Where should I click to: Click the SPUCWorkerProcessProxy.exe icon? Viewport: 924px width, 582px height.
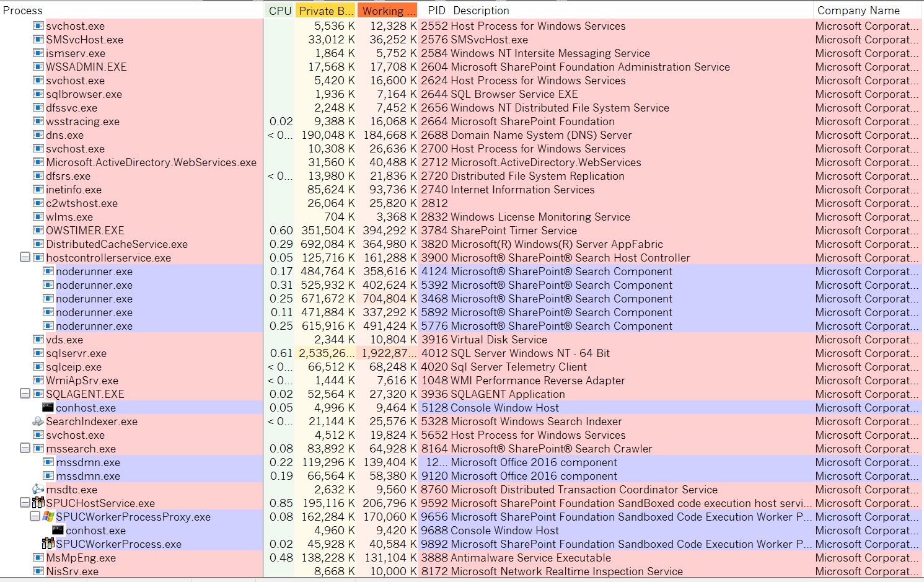[x=48, y=517]
